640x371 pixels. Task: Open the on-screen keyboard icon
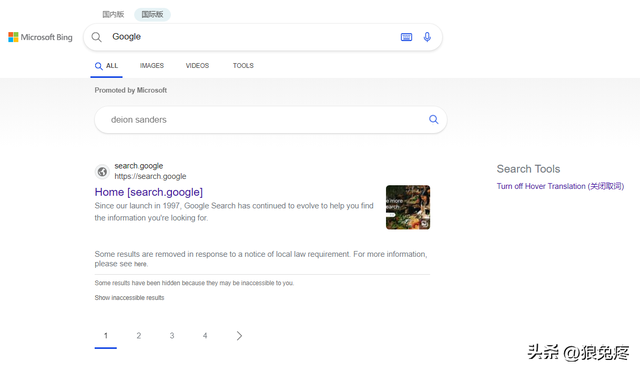[x=406, y=37]
